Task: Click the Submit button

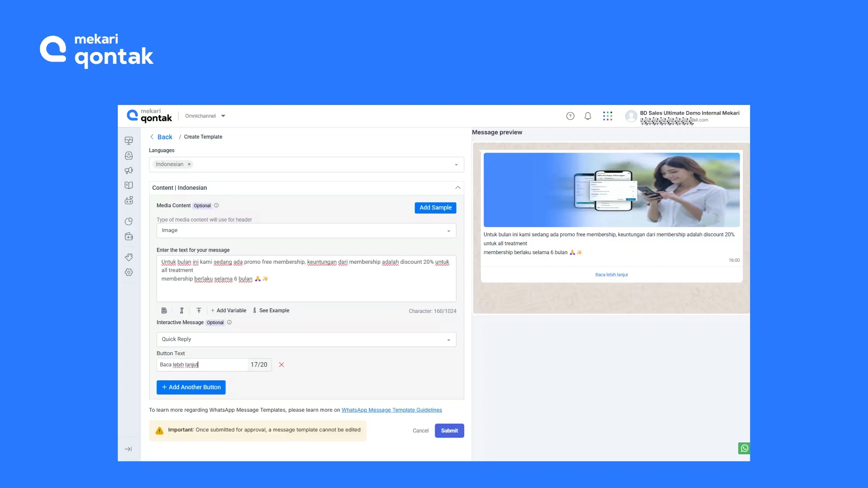Action: click(449, 431)
